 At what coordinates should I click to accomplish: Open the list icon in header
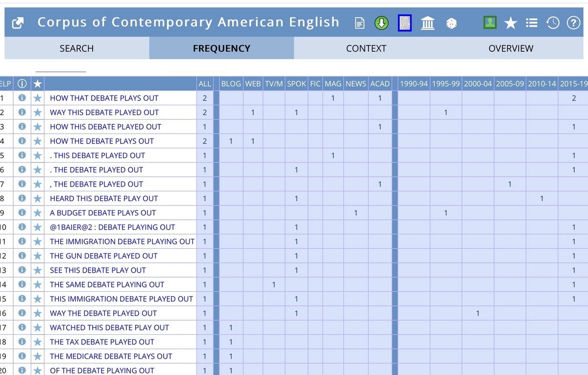coord(531,23)
